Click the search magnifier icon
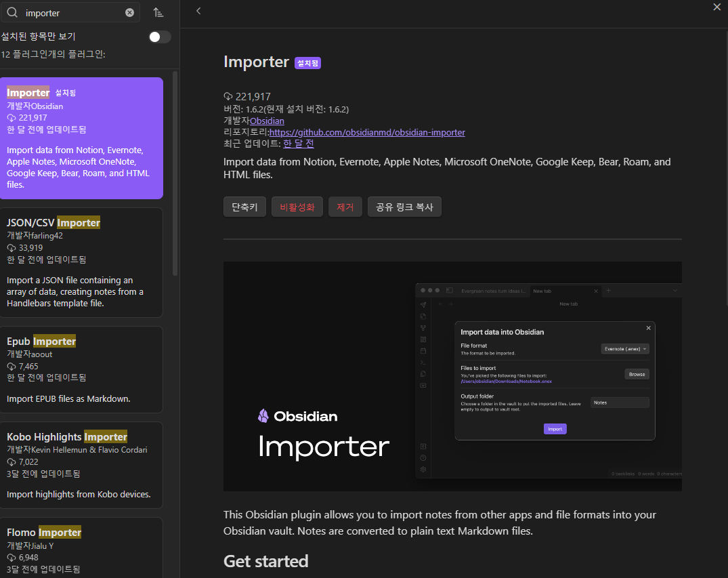728x578 pixels. [13, 13]
